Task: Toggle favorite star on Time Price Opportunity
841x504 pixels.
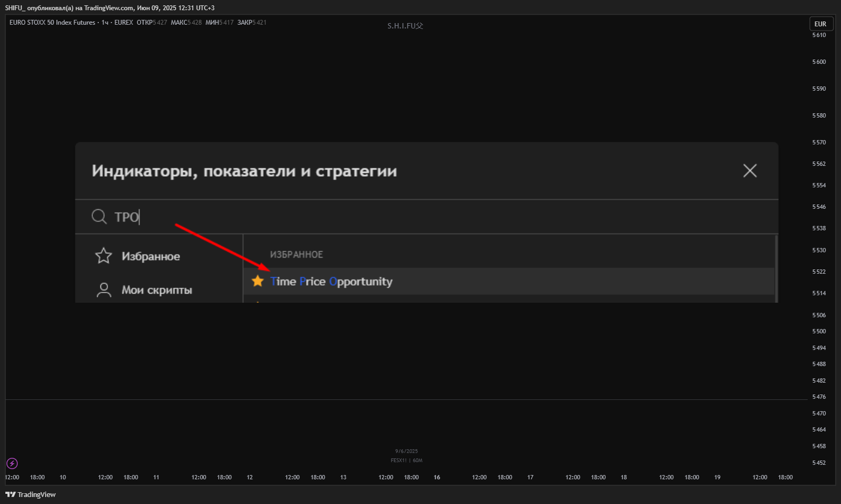Action: [258, 281]
